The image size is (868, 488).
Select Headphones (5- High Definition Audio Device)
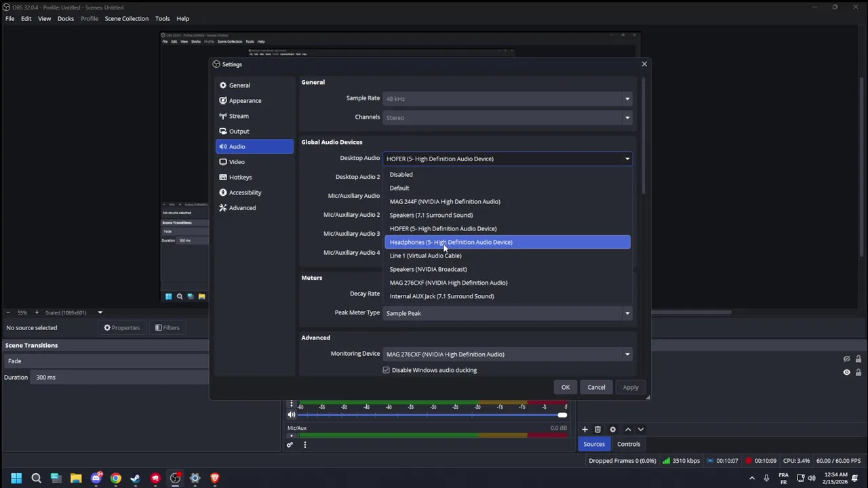pos(507,242)
